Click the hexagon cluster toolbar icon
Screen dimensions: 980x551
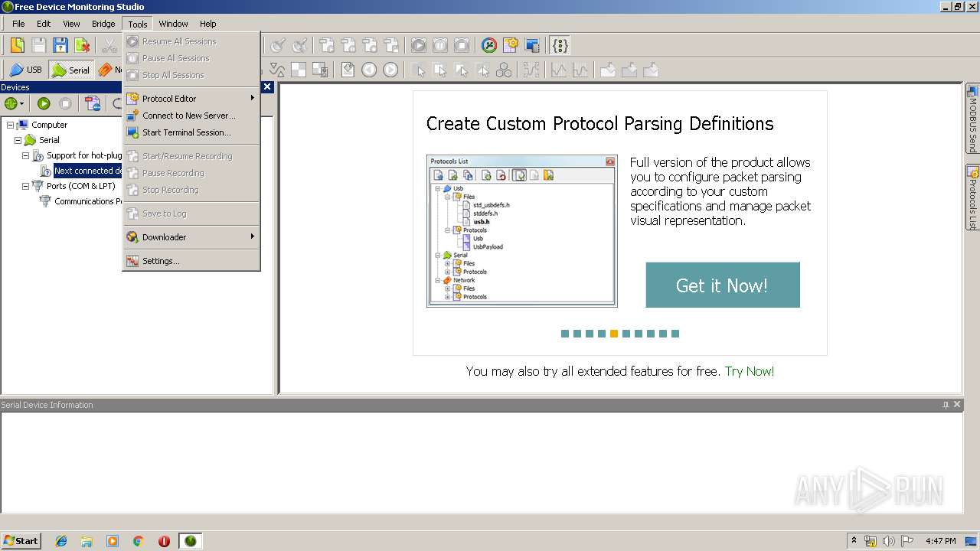504,70
